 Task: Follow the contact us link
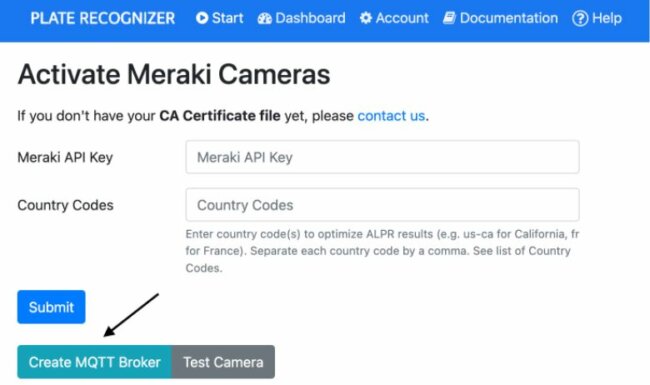[x=391, y=116]
